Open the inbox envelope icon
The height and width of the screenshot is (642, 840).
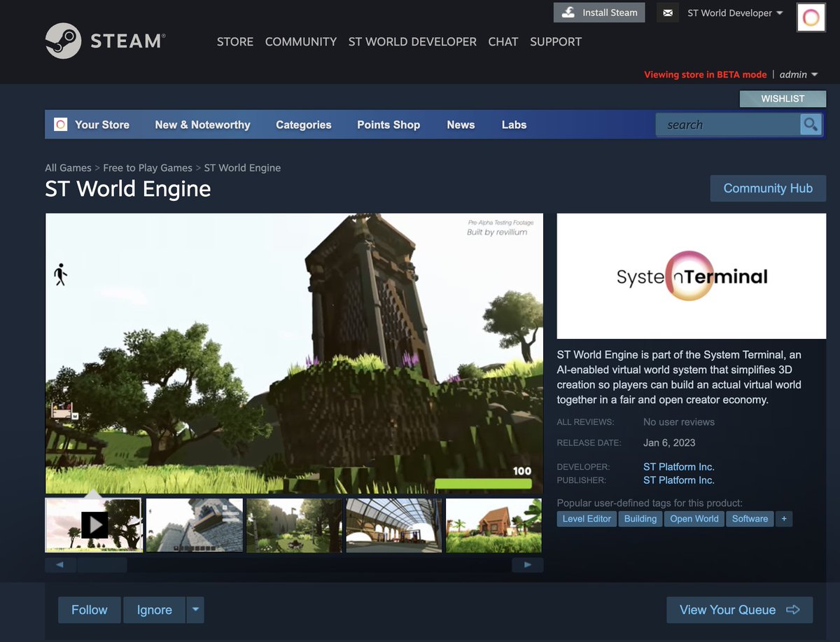coord(668,13)
